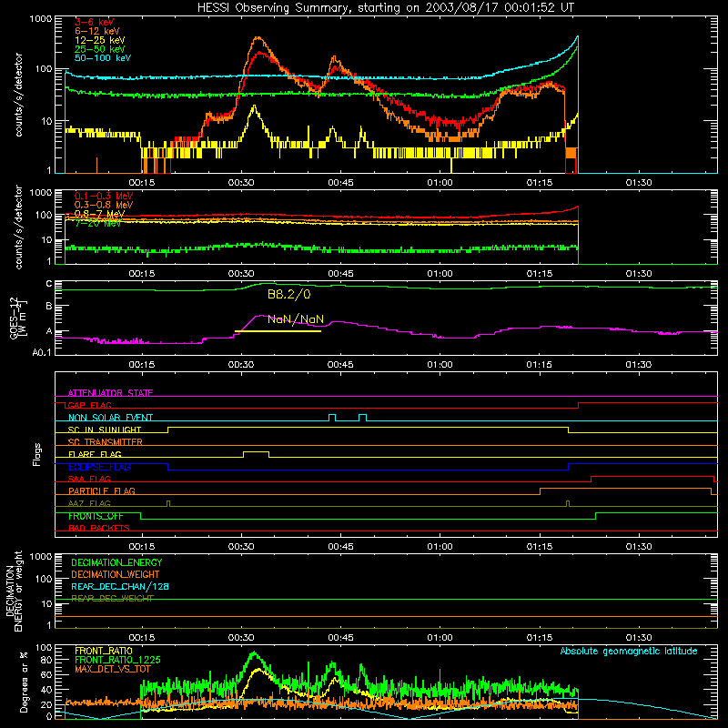Click the FLARE_FLAG label
This screenshot has height=728, width=728.
[x=95, y=454]
